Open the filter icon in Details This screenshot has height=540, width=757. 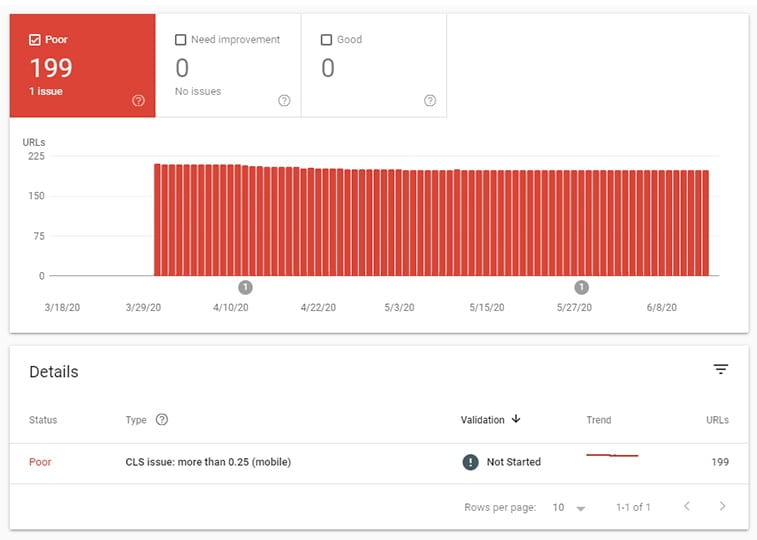tap(721, 369)
